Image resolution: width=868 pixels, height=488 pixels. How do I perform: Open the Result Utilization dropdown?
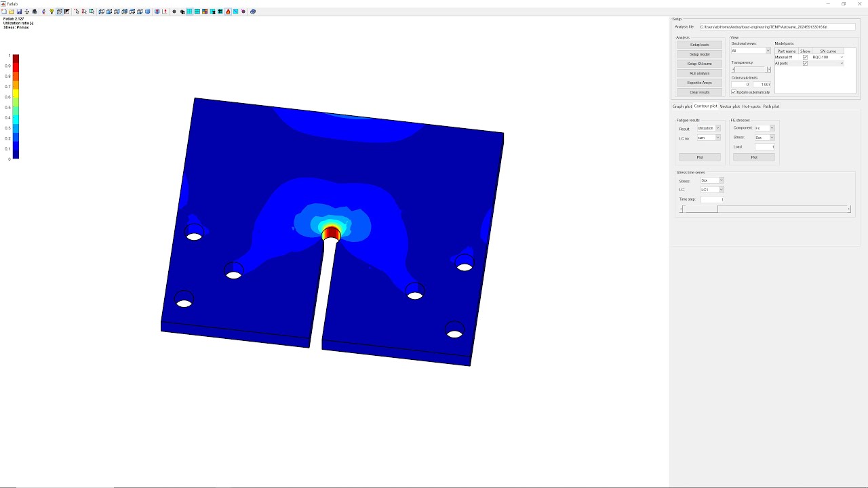click(709, 128)
